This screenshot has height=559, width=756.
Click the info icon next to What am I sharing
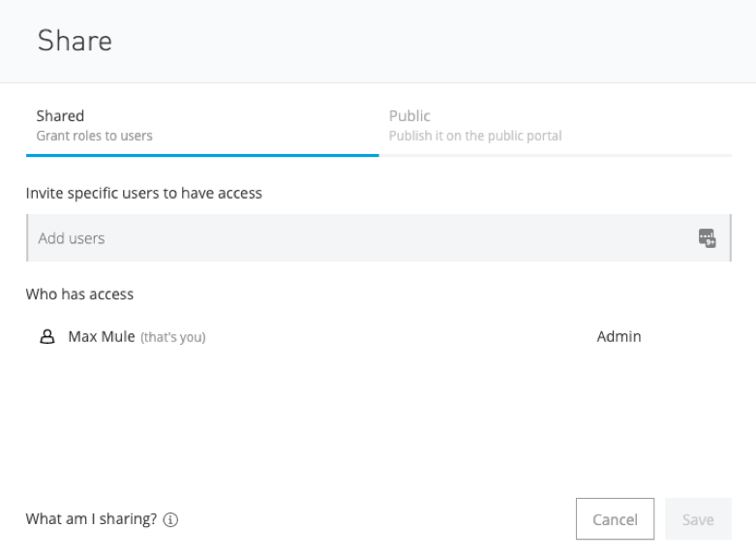click(170, 519)
